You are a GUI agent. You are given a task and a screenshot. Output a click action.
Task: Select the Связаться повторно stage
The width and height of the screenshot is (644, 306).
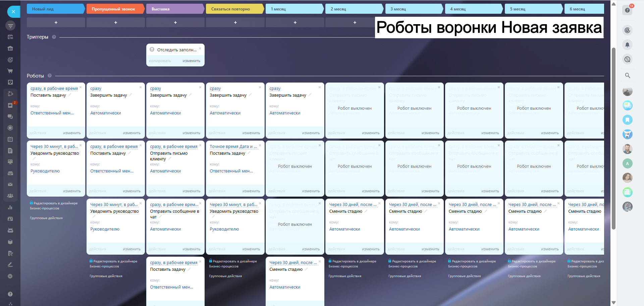pyautogui.click(x=233, y=9)
